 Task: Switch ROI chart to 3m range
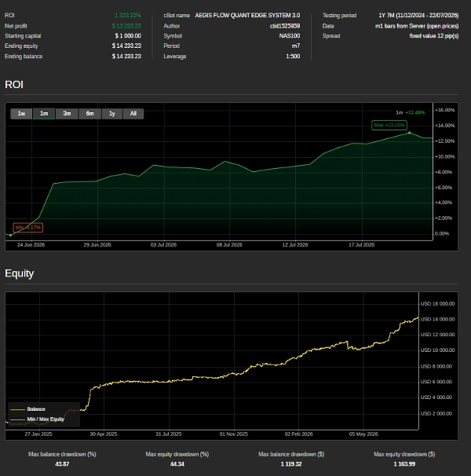[67, 114]
